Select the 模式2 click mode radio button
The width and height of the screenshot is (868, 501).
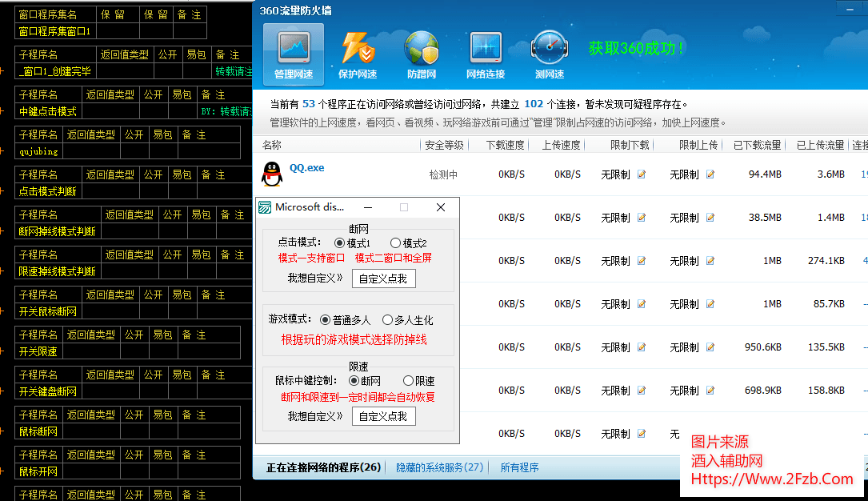point(395,243)
